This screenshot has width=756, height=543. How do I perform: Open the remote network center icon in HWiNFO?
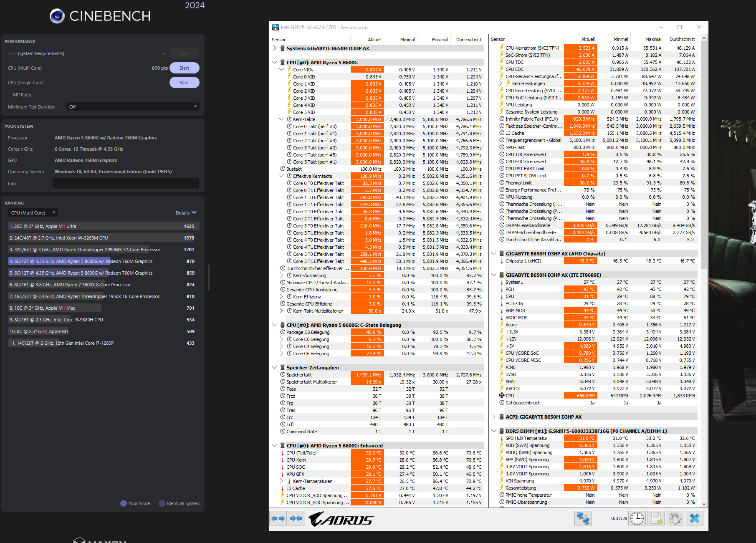tap(583, 518)
